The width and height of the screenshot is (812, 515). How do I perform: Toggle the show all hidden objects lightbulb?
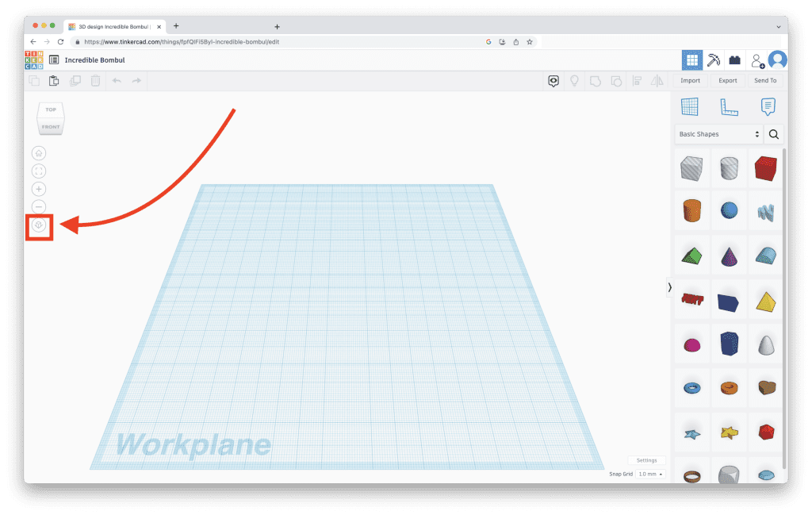tap(574, 80)
